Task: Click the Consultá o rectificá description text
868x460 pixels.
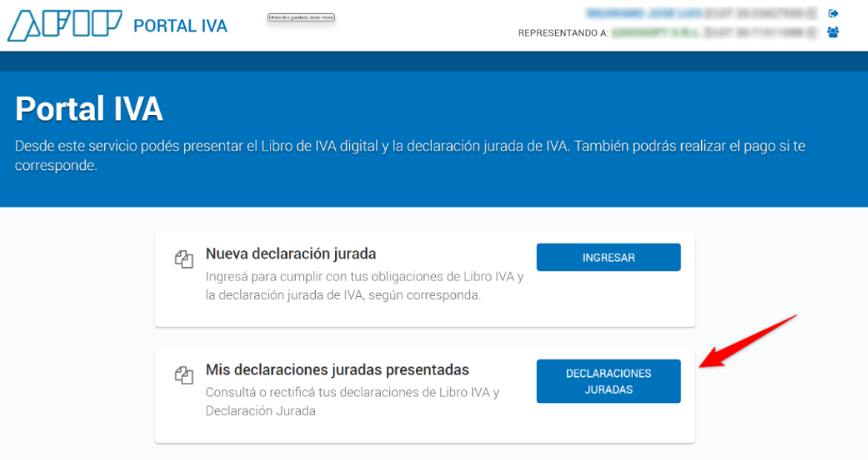Action: [352, 401]
